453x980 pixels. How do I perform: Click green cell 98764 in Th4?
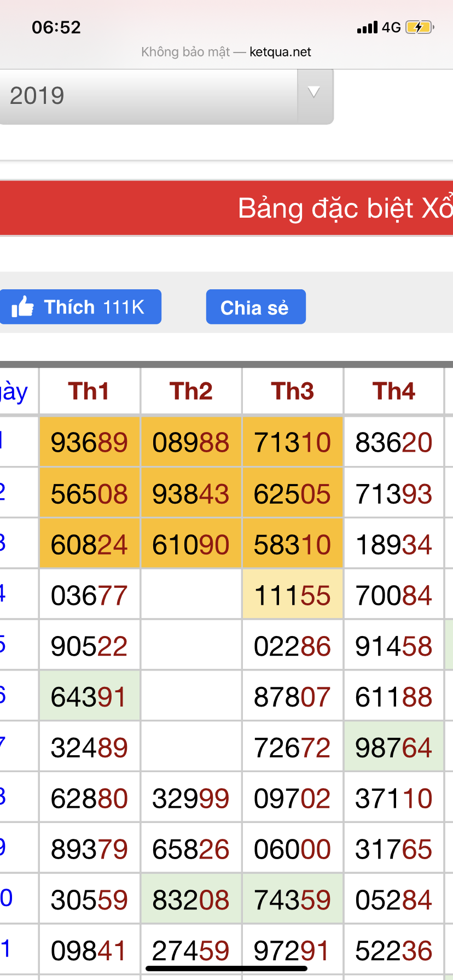pos(394,748)
